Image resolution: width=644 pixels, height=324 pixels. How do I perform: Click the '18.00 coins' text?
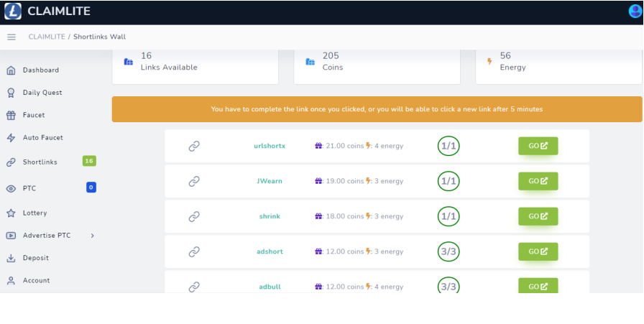pos(345,217)
